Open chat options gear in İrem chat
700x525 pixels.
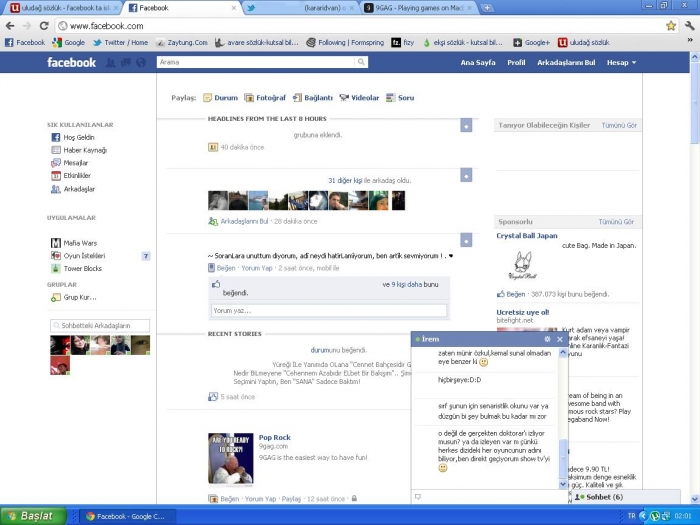point(547,339)
